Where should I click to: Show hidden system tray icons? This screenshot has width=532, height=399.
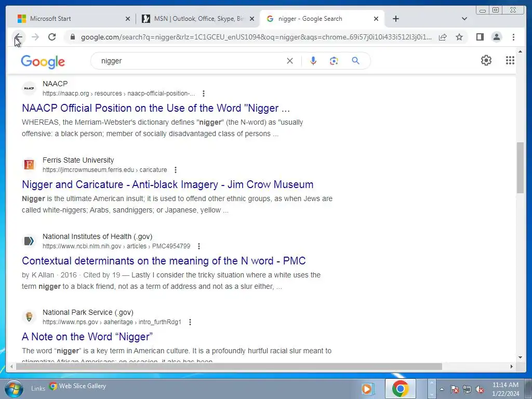point(442,390)
